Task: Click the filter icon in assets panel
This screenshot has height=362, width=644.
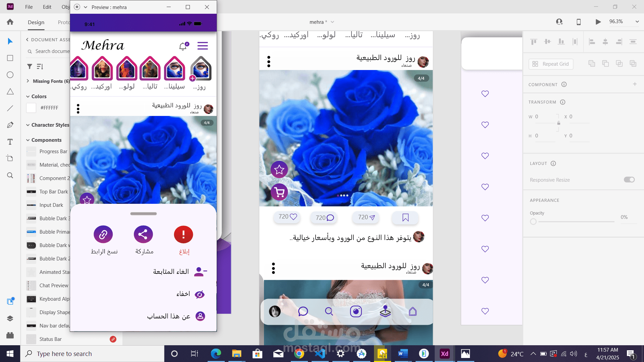Action: (30, 66)
